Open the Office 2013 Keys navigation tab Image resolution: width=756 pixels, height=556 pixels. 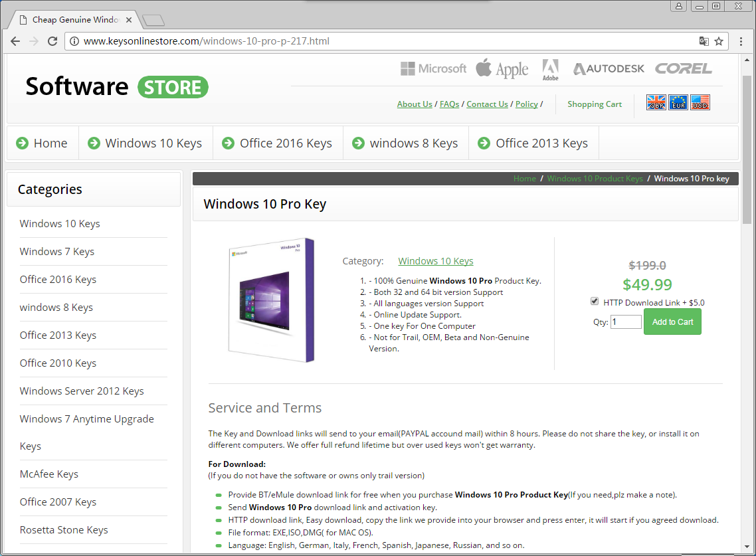pyautogui.click(x=533, y=143)
